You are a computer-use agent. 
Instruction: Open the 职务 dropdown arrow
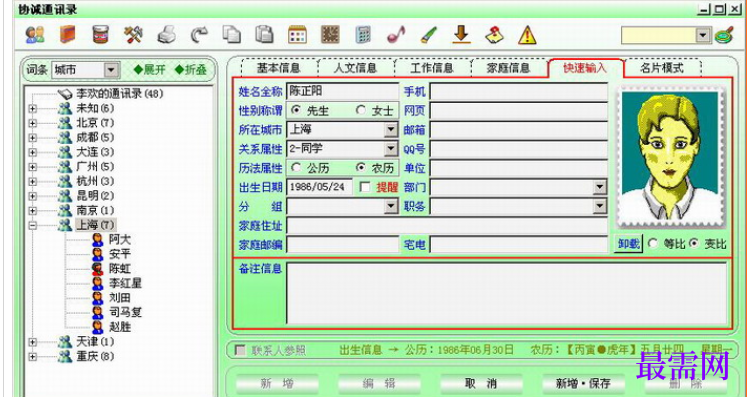point(600,206)
